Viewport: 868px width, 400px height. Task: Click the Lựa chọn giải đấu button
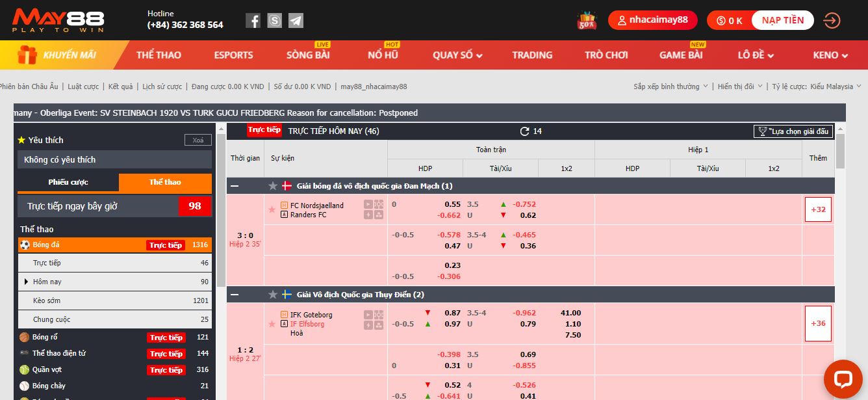[793, 131]
